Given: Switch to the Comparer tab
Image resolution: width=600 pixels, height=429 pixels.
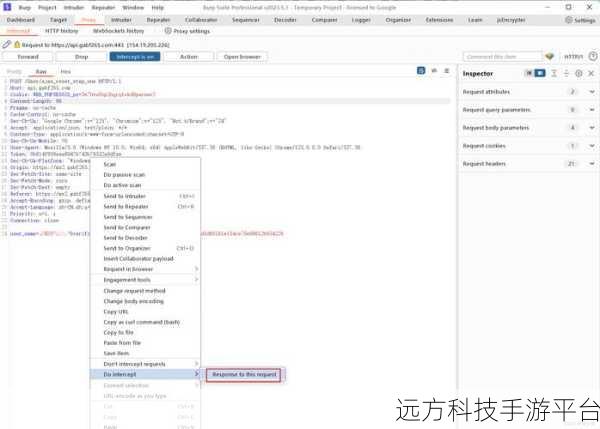Looking at the screenshot, I should [324, 20].
